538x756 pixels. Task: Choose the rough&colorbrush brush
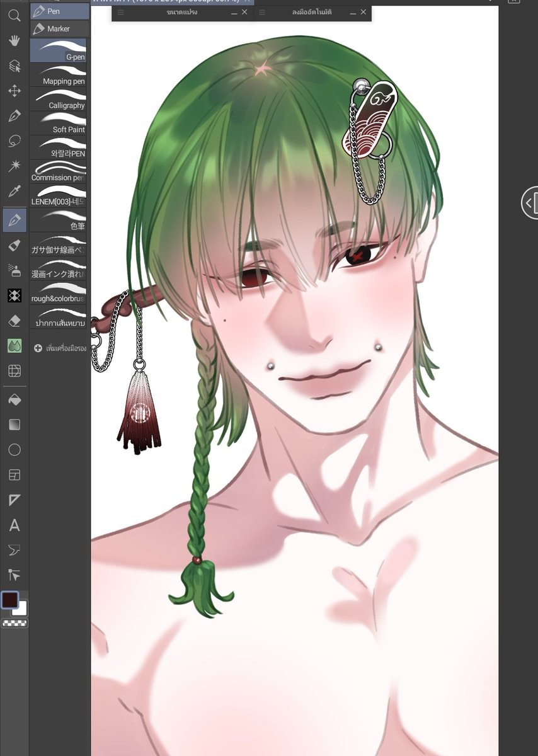point(58,292)
